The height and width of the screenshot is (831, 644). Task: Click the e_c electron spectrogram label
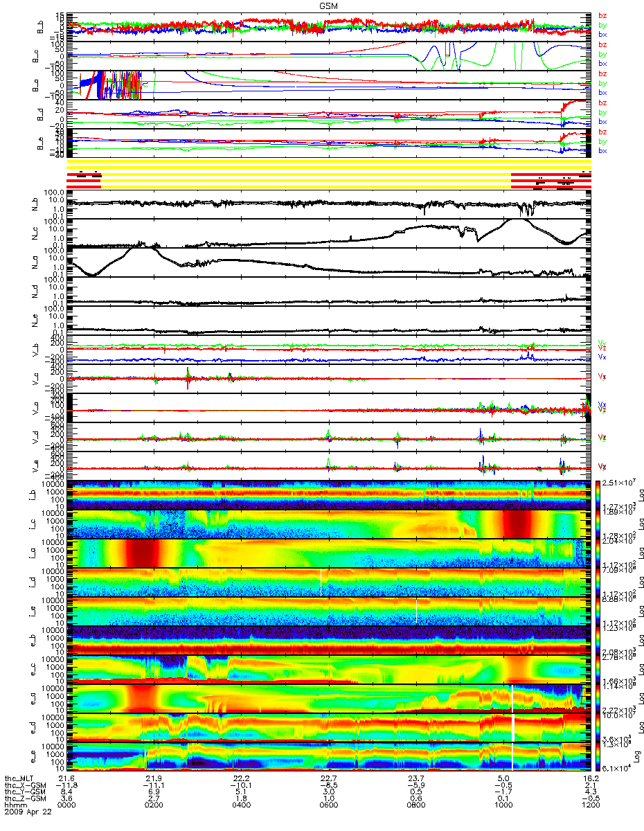coord(35,670)
